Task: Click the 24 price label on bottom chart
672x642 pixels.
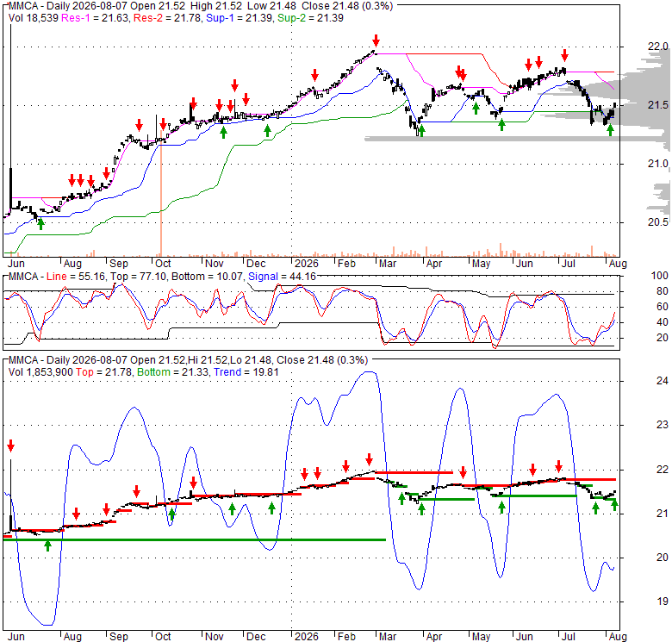Action: point(663,381)
